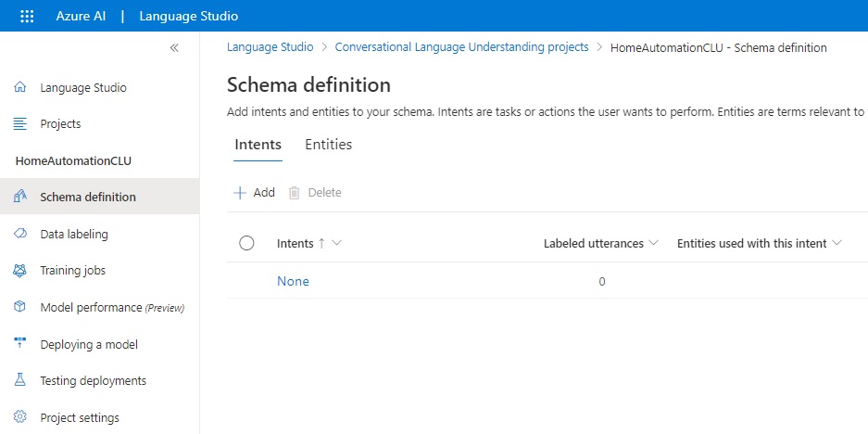Viewport: 868px width, 434px height.
Task: Go to Conversational Language Understanding projects breadcrumb
Action: [461, 47]
